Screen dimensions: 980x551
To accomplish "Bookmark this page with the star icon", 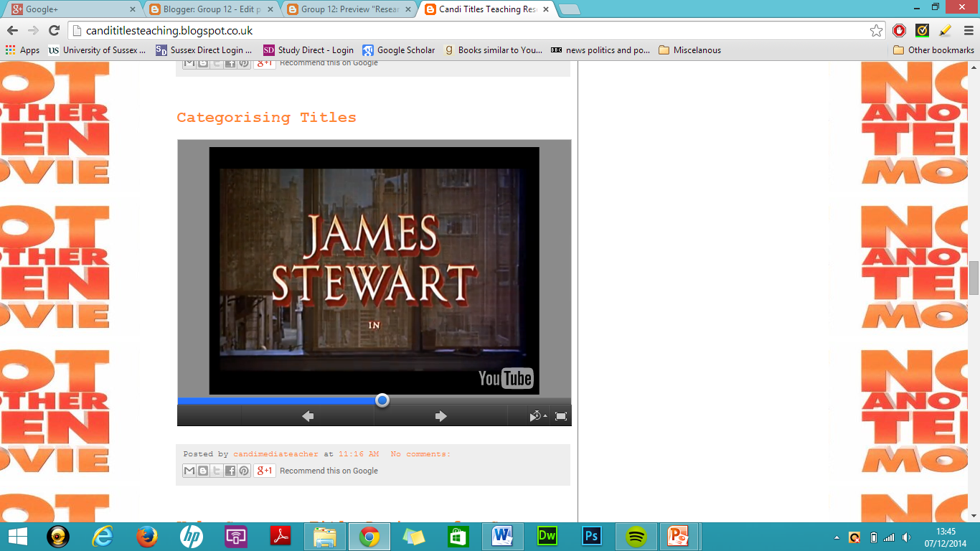I will (x=876, y=31).
